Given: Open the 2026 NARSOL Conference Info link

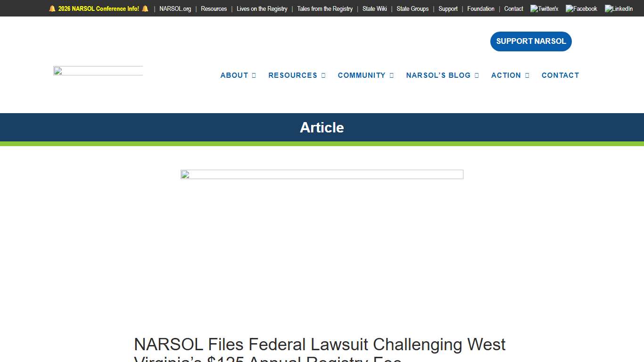Looking at the screenshot, I should pyautogui.click(x=98, y=8).
